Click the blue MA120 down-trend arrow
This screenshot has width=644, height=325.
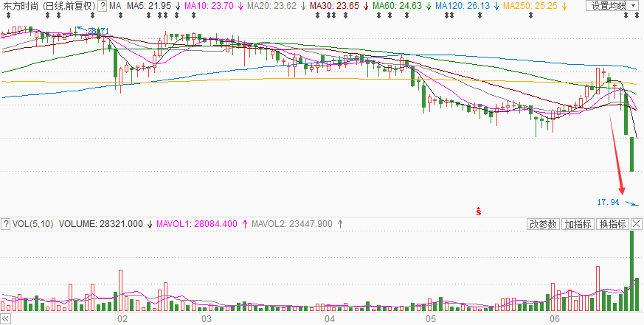pyautogui.click(x=496, y=6)
